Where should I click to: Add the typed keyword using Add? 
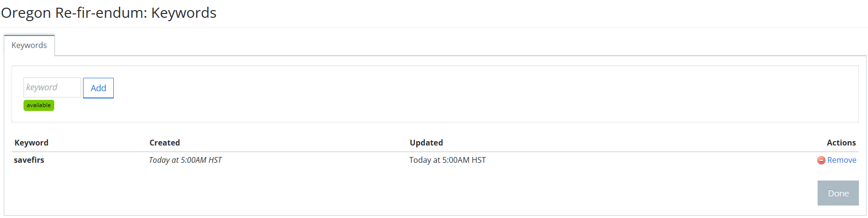98,88
